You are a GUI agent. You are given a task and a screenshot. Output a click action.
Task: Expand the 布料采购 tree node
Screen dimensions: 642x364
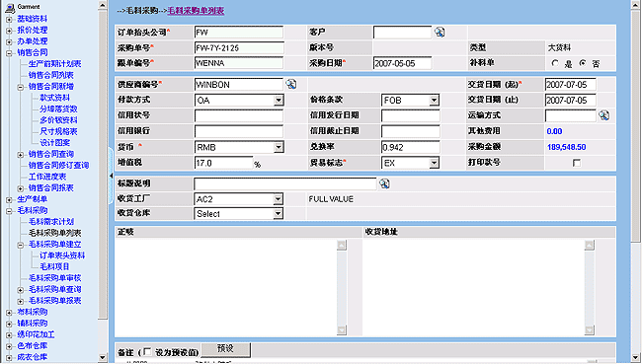pos(9,313)
